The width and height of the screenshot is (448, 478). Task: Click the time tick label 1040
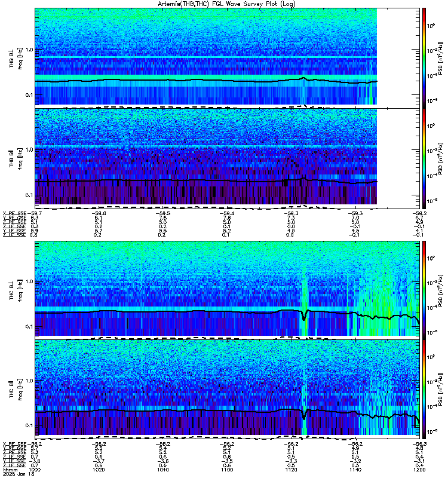point(162,470)
